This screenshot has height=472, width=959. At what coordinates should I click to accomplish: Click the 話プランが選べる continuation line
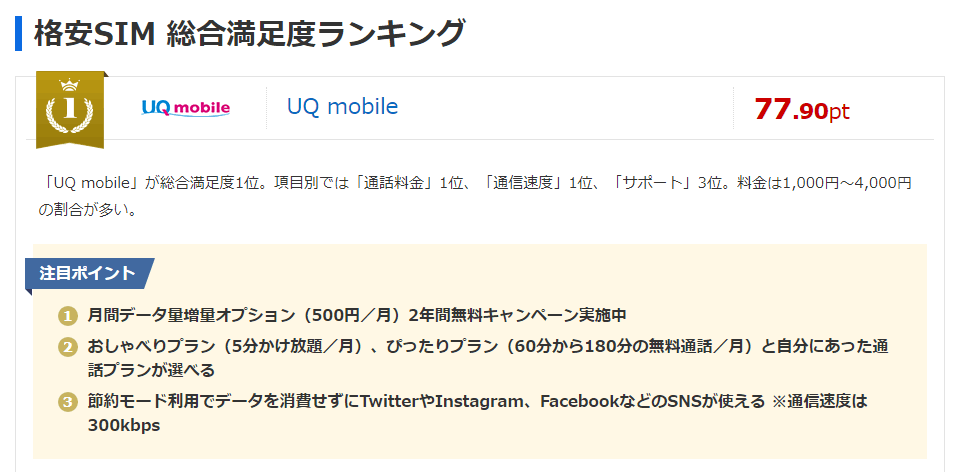tap(151, 370)
